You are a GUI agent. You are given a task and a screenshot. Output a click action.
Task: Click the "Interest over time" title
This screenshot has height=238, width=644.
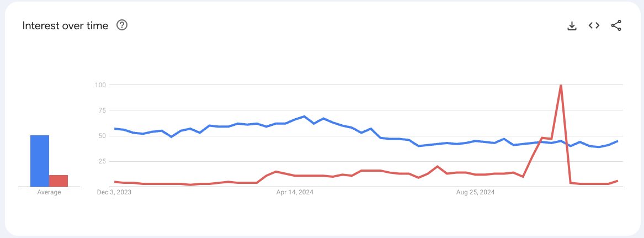pyautogui.click(x=65, y=26)
